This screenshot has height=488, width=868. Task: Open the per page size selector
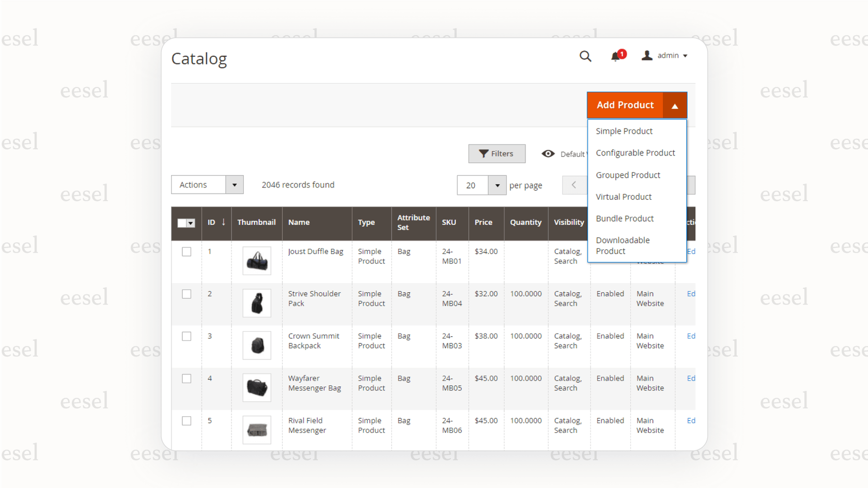click(497, 185)
